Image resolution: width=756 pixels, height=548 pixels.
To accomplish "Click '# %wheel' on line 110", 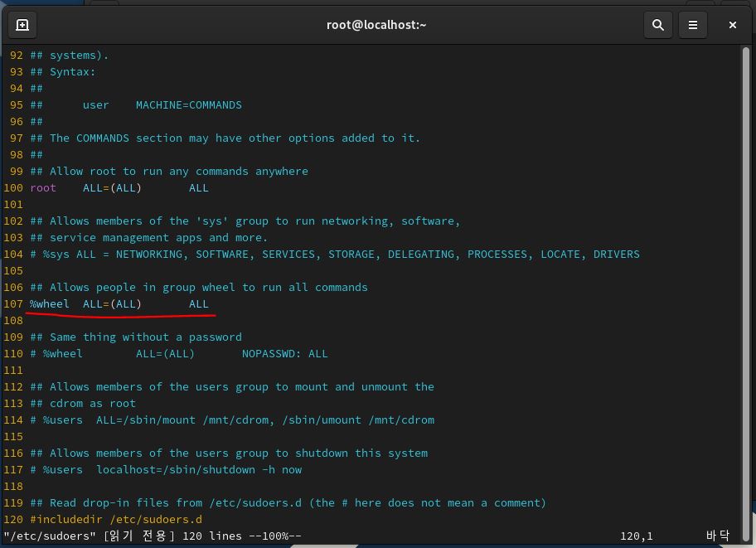I will tap(56, 354).
